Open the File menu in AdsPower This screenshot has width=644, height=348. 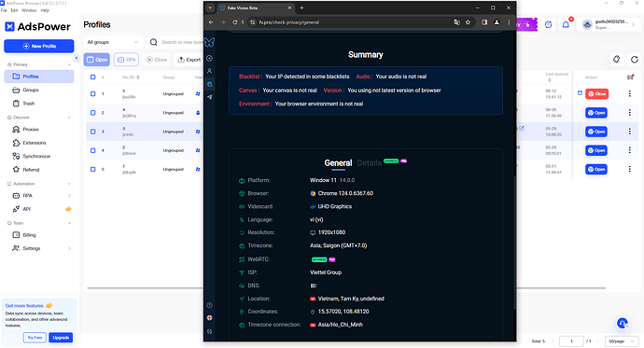click(4, 10)
